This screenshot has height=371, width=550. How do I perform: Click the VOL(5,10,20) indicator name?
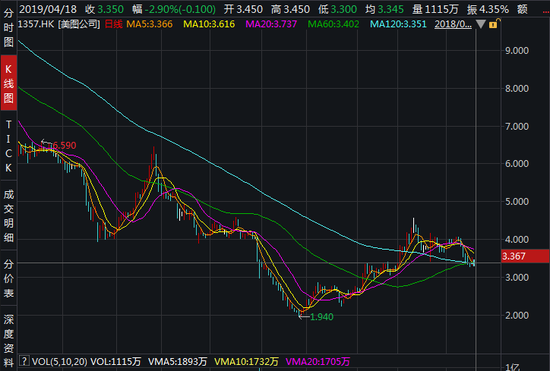[59, 361]
